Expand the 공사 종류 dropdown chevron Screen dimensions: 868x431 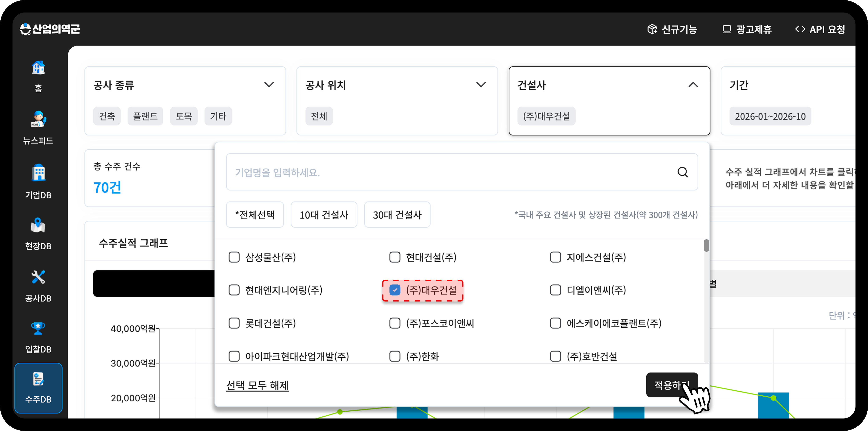coord(269,85)
